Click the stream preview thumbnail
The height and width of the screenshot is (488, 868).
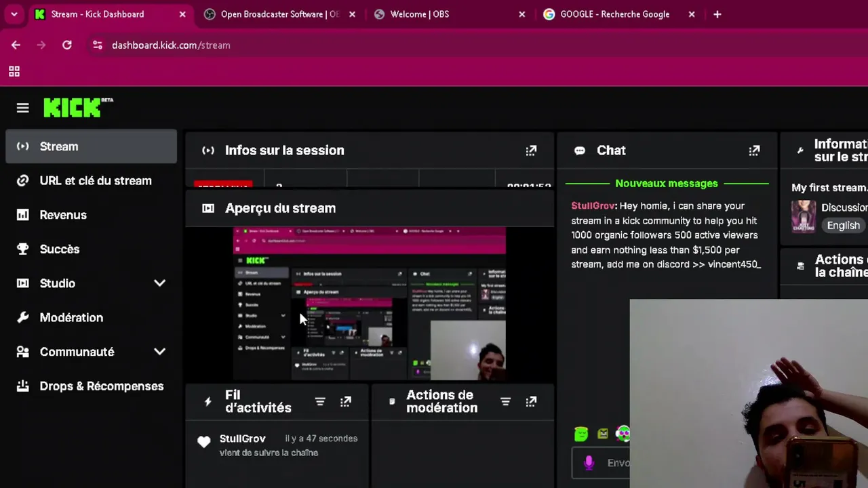click(x=370, y=304)
